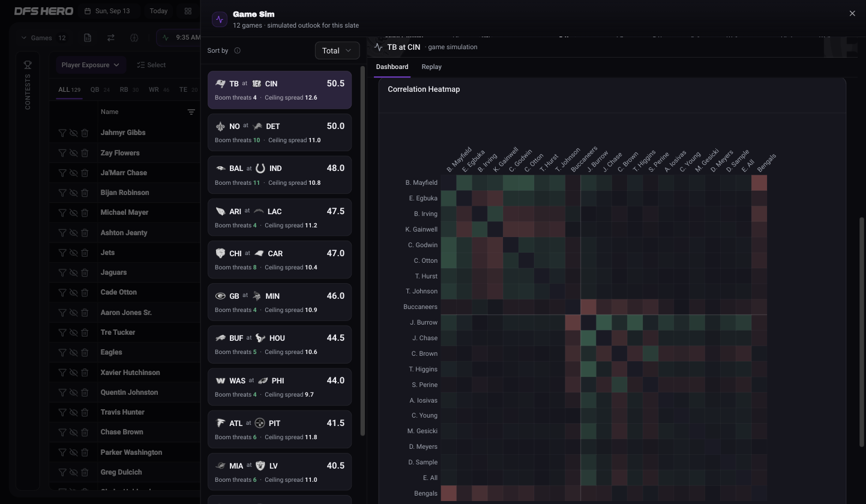Jump to Today in the top bar
The height and width of the screenshot is (504, 866).
(x=158, y=11)
